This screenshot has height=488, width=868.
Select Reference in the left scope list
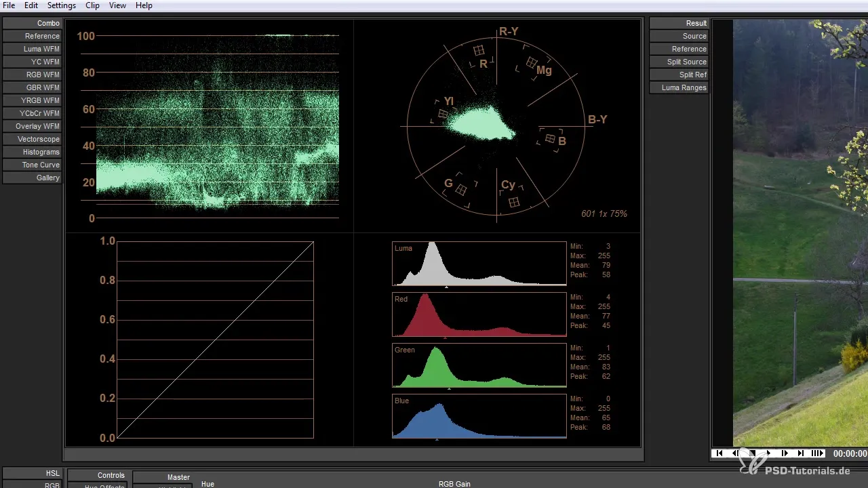coord(32,36)
